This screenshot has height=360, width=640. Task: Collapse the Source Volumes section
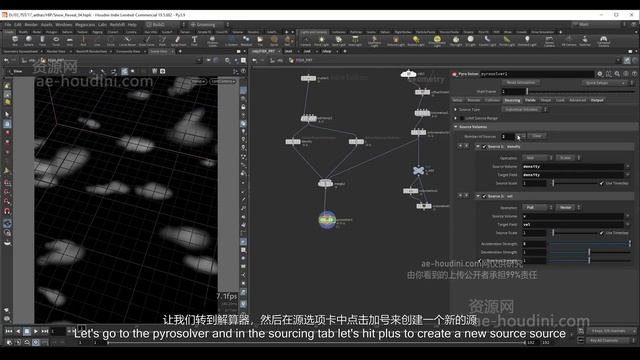coord(456,127)
